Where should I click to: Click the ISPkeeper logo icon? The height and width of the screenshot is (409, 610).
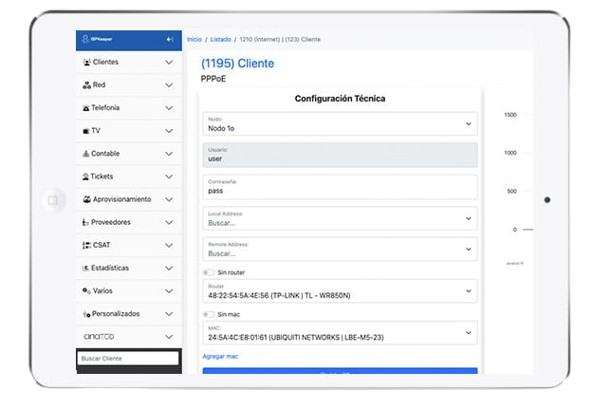(x=85, y=39)
